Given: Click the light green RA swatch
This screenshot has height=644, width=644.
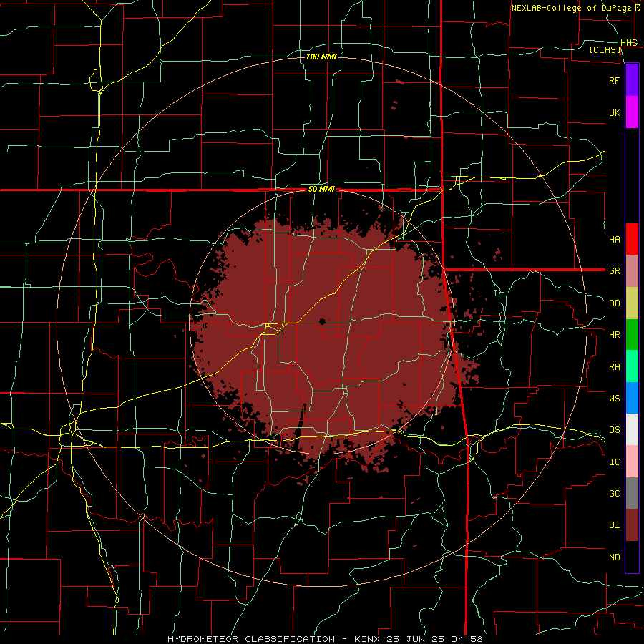Looking at the screenshot, I should (x=632, y=366).
